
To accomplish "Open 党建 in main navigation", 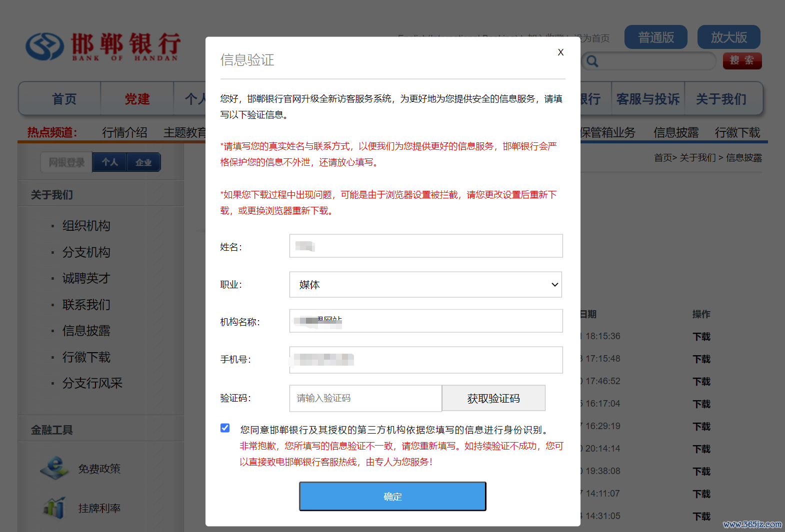I will click(137, 99).
